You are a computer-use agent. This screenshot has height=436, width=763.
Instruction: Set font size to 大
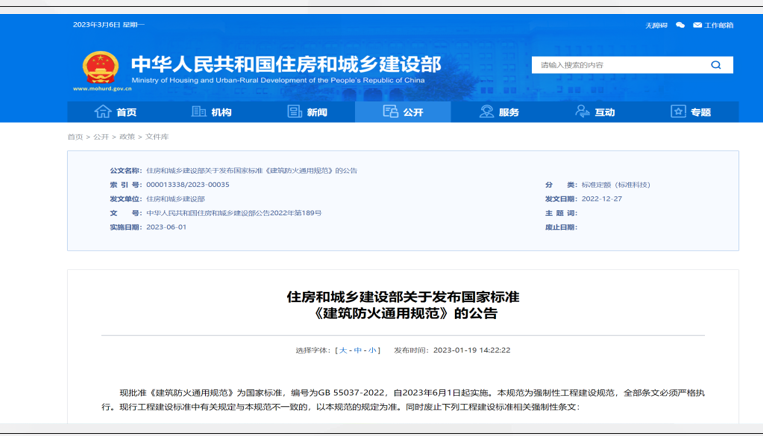click(343, 350)
